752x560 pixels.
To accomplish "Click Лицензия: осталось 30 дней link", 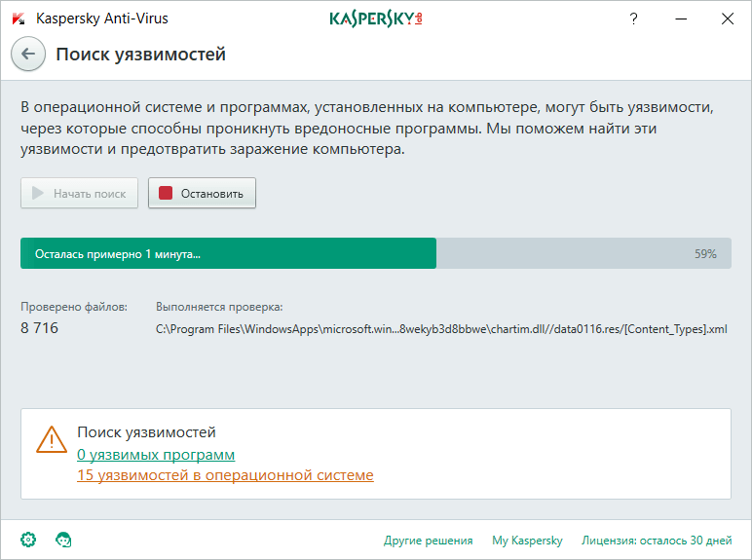I will [657, 541].
